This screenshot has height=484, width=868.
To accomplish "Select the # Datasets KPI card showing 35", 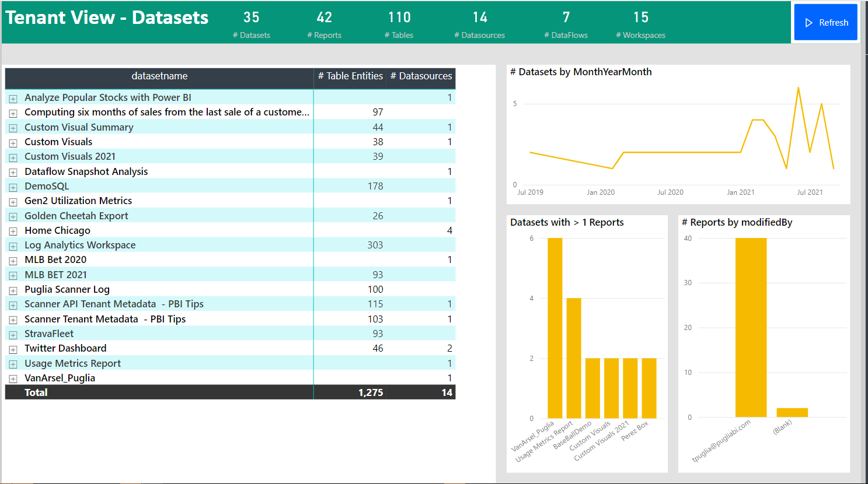I will point(252,23).
